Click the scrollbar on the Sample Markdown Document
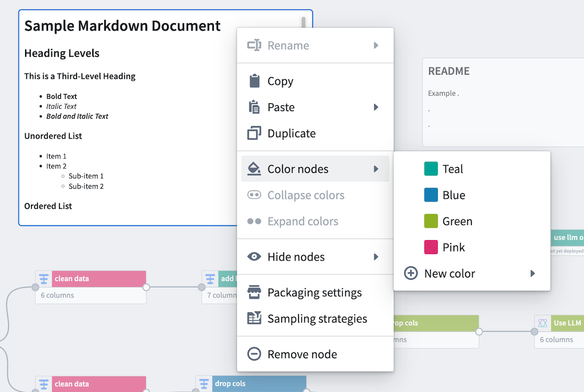 (304, 22)
